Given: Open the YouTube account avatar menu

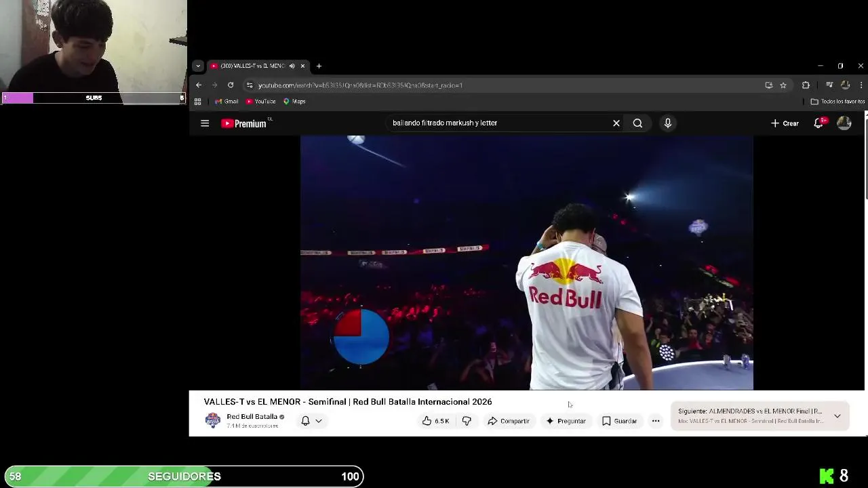Looking at the screenshot, I should (x=844, y=123).
